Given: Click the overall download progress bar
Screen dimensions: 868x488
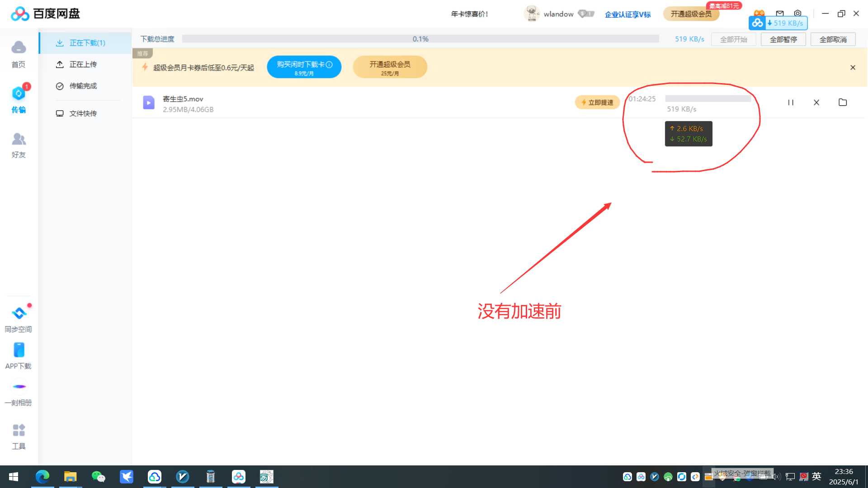Looking at the screenshot, I should 420,39.
